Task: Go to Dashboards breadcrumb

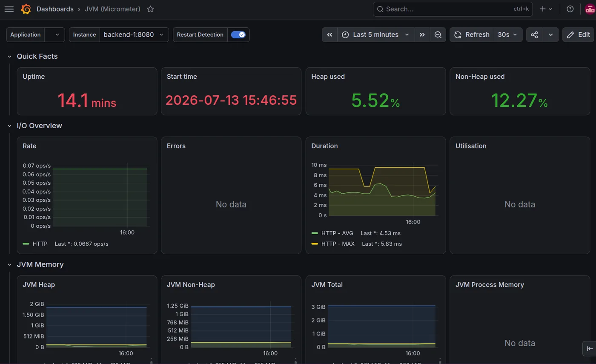Action: [x=55, y=9]
